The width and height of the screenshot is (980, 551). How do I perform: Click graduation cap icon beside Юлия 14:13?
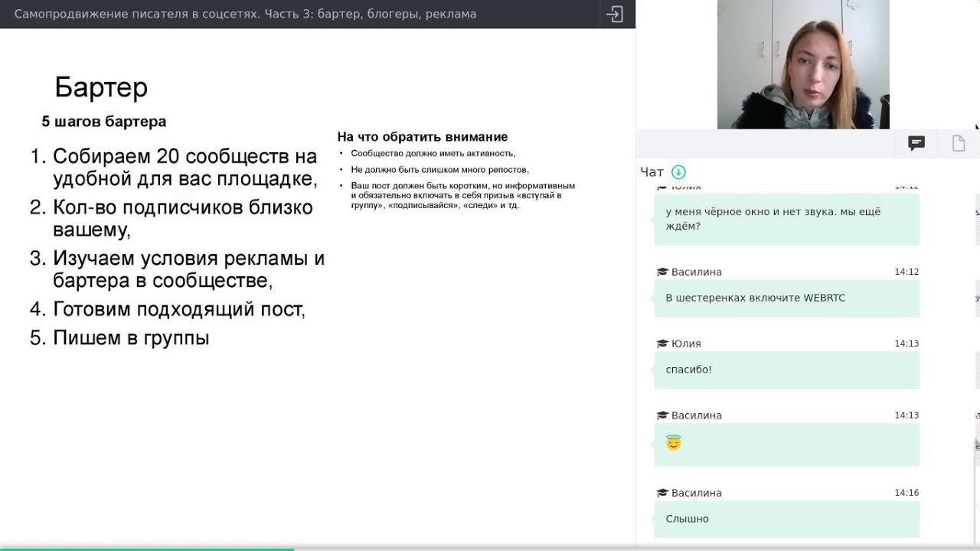(662, 344)
